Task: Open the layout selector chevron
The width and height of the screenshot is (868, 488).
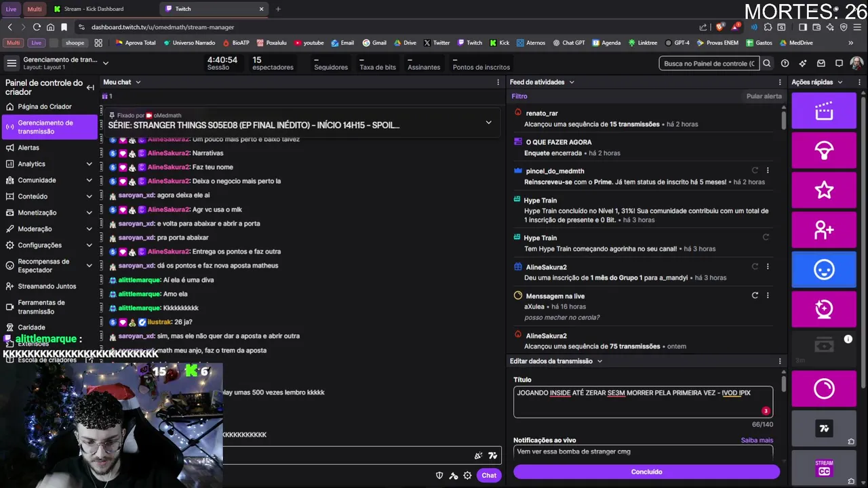Action: [x=106, y=63]
